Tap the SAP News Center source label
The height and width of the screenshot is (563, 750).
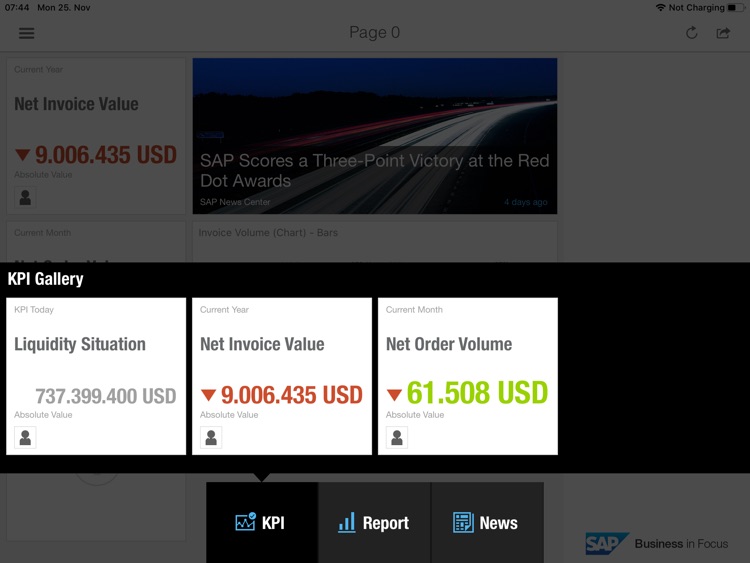click(235, 202)
